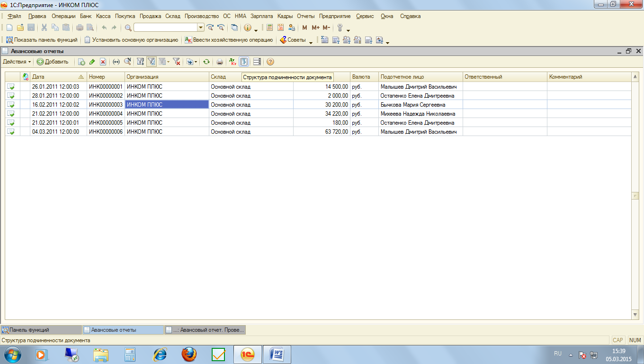Click Установить основную организацию button
The width and height of the screenshot is (644, 364).
(131, 40)
